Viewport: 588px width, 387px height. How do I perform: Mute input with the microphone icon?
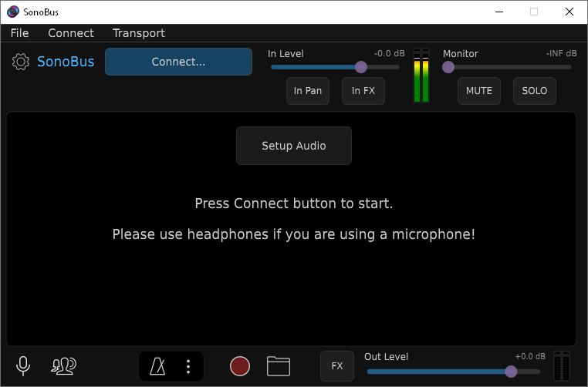click(23, 366)
